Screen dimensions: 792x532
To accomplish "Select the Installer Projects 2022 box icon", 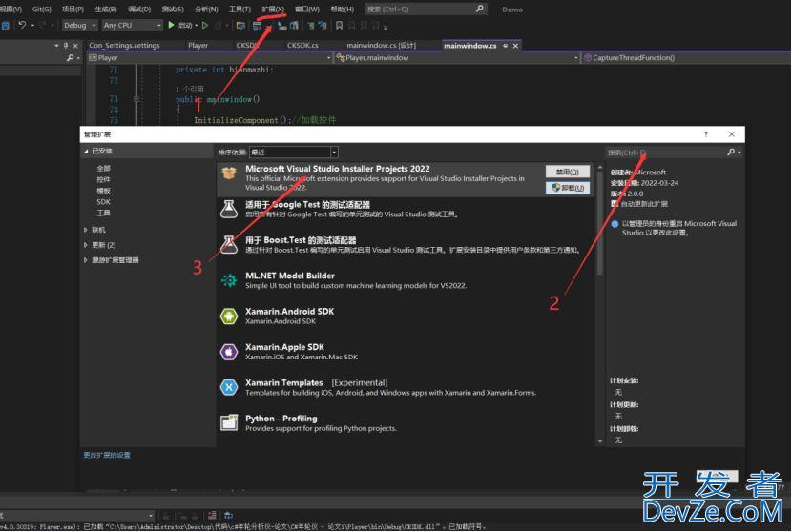I will click(229, 174).
